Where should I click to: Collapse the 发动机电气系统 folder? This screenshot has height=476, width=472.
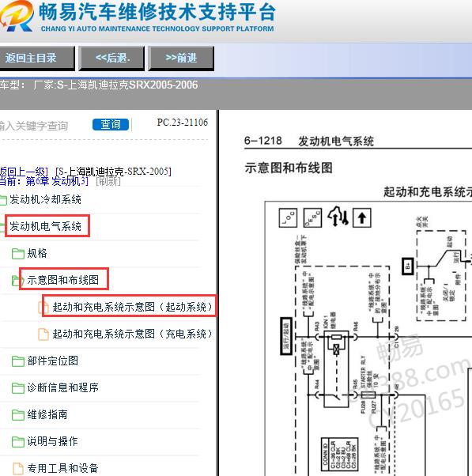(45, 226)
